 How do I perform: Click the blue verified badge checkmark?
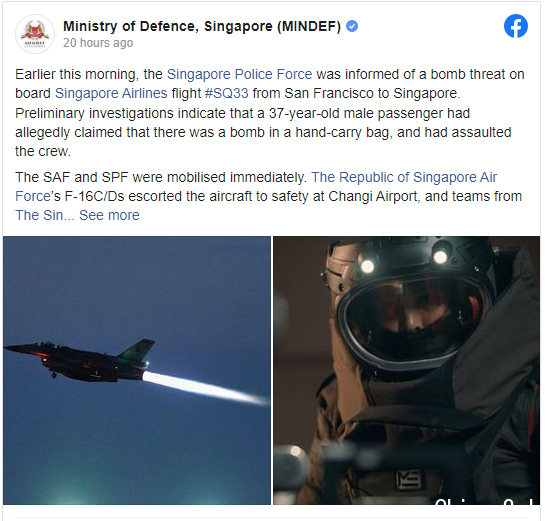(x=352, y=26)
